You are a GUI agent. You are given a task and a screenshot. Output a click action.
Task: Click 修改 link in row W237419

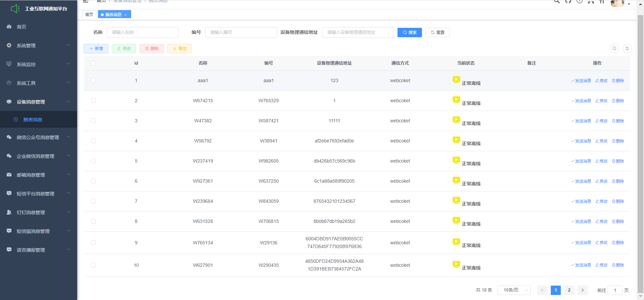pos(601,161)
